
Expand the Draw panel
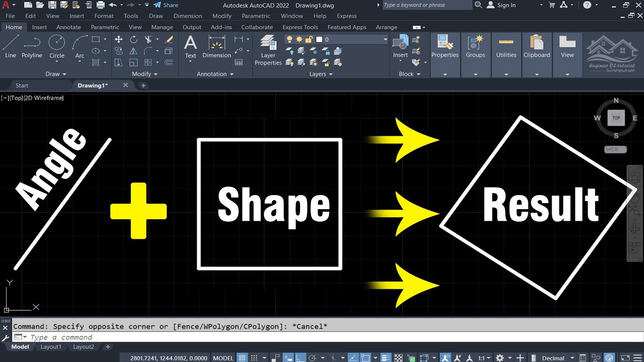click(56, 74)
